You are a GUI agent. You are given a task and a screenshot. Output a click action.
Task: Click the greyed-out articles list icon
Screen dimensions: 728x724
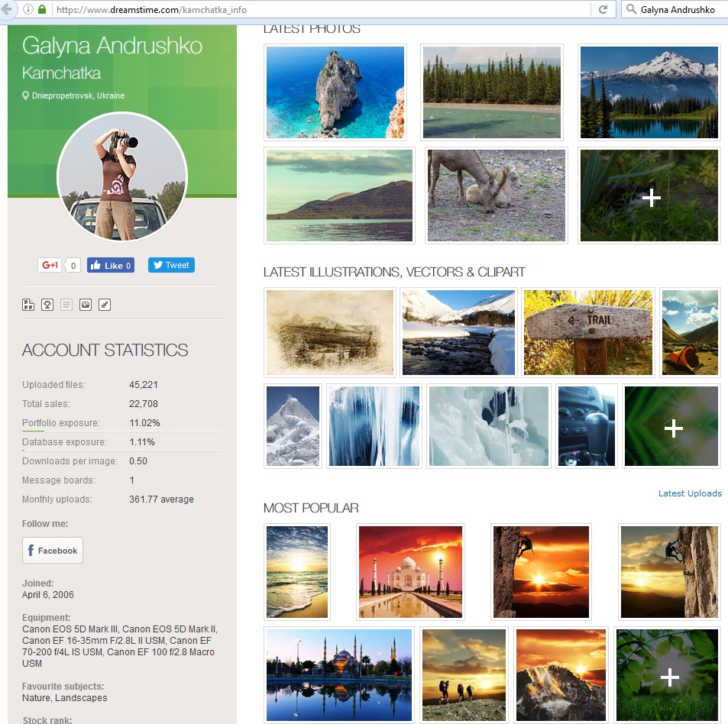coord(66,305)
